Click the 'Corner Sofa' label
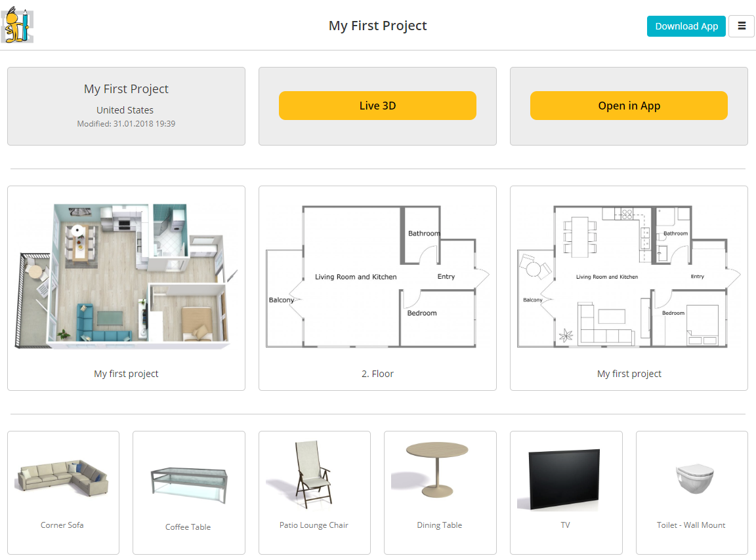 [x=62, y=525]
